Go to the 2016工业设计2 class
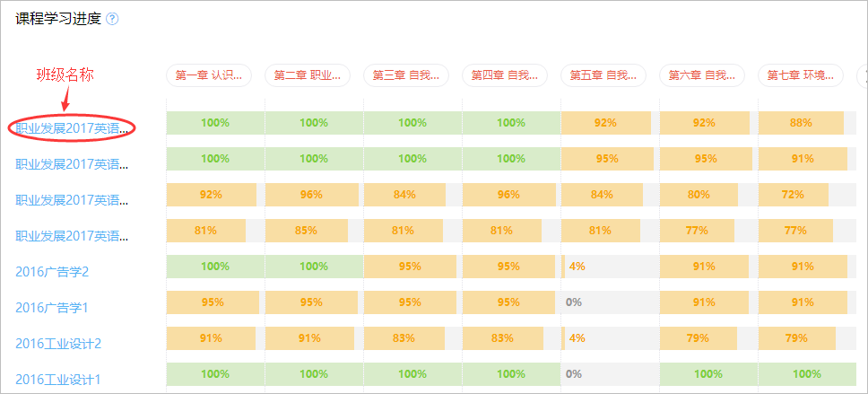The image size is (868, 394). tap(58, 343)
